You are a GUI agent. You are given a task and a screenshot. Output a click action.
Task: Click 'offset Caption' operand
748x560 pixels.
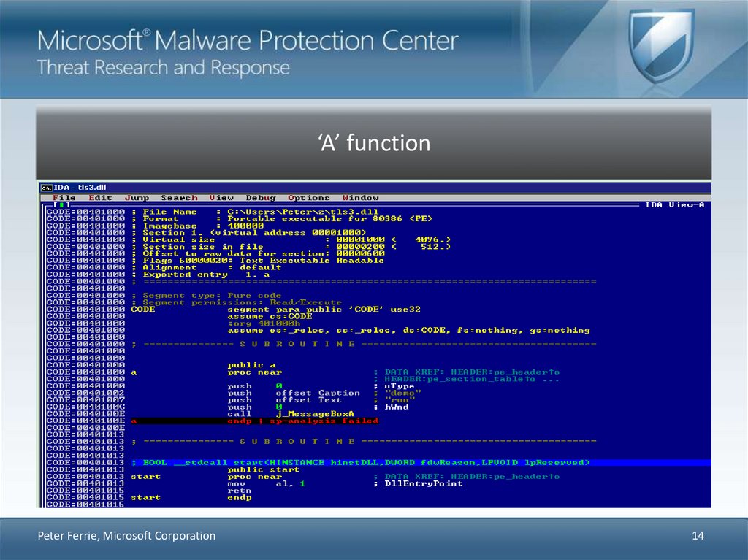point(318,393)
